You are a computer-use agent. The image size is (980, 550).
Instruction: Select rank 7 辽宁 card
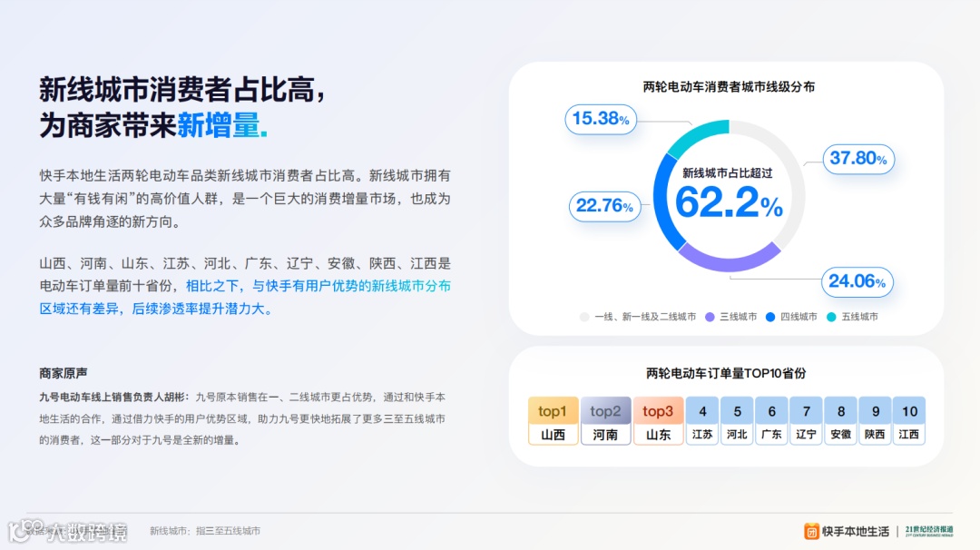click(807, 420)
